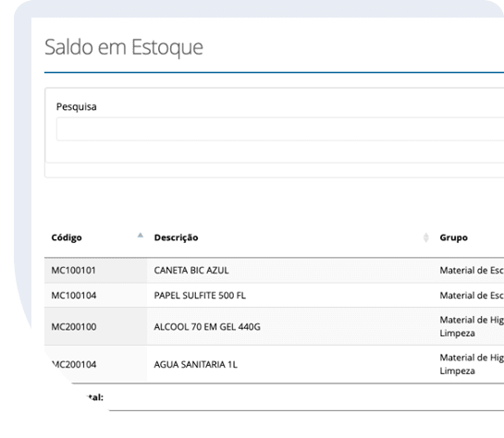Click the Saldo em Estoque page title
Screen dimensions: 504x438
coord(124,47)
